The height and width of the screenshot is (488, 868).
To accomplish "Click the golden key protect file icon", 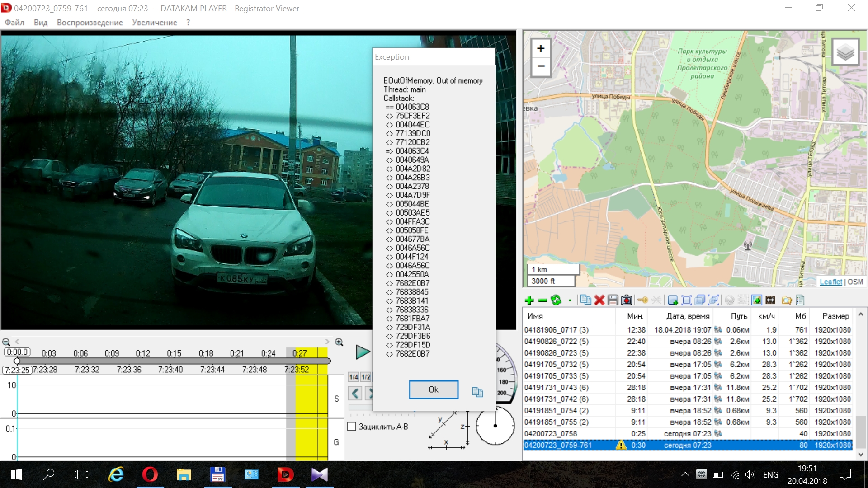I will 642,300.
